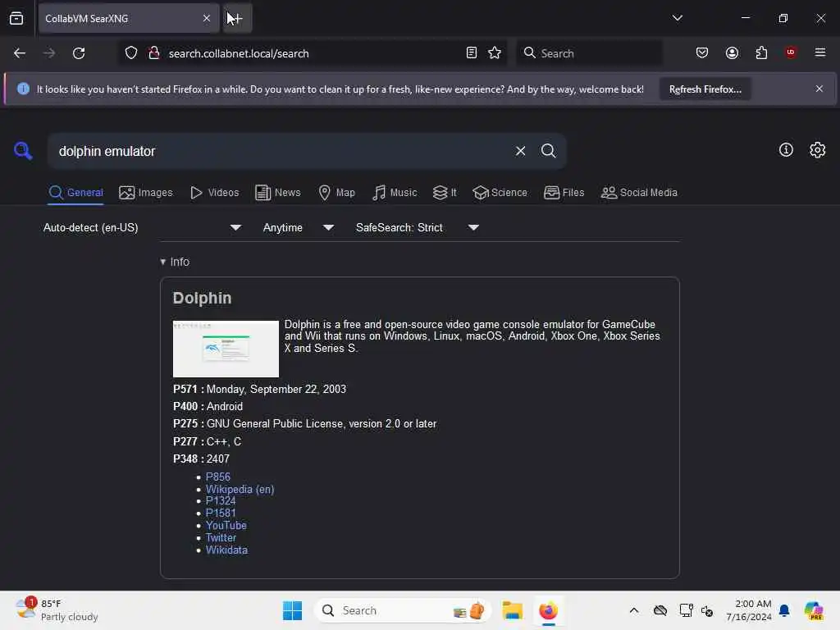The image size is (840, 630).
Task: Open clock showing 2:00 AM
Action: click(x=748, y=610)
